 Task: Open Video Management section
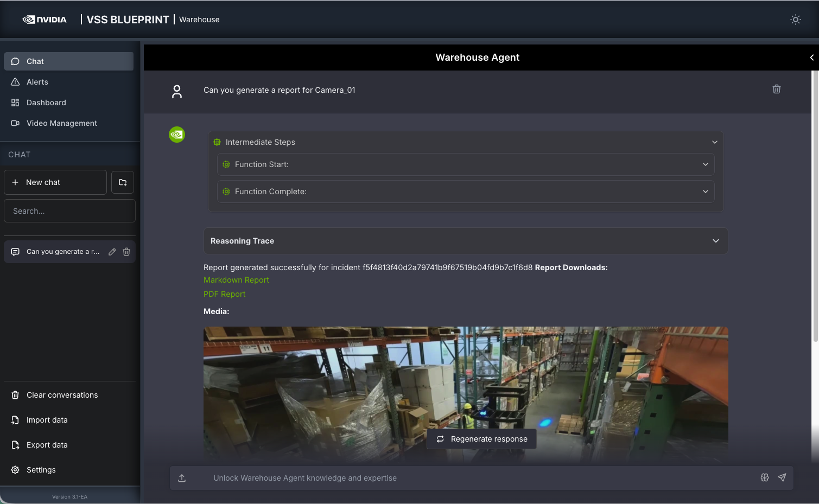coord(61,123)
